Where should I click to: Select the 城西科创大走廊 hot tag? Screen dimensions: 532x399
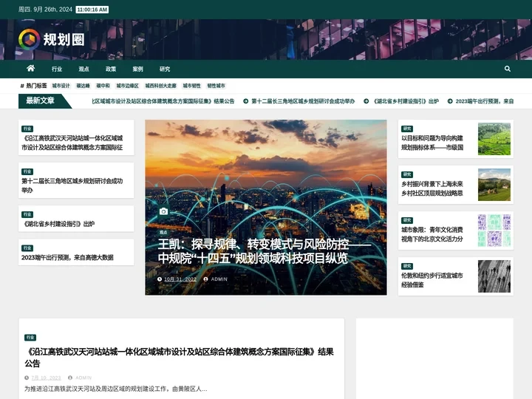pyautogui.click(x=161, y=86)
